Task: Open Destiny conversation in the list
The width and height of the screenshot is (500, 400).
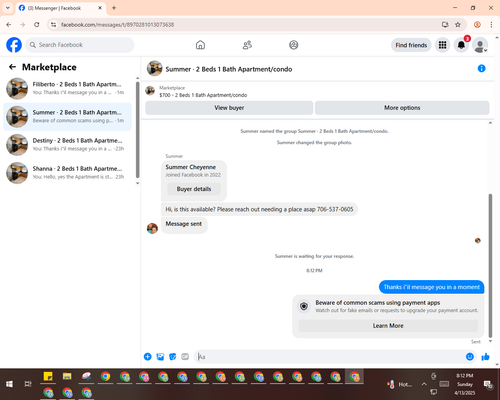Action: 67,145
